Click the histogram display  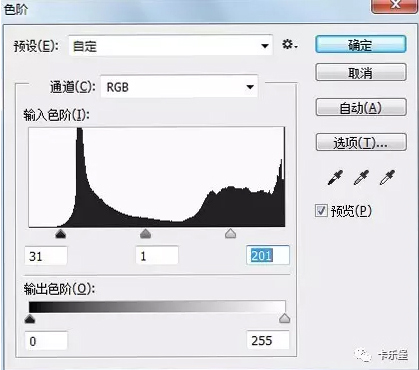click(x=157, y=177)
